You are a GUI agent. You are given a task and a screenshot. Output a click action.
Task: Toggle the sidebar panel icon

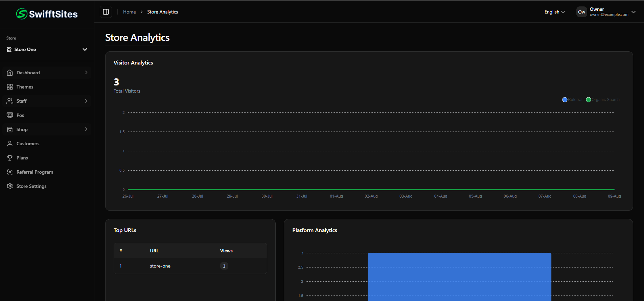point(106,12)
